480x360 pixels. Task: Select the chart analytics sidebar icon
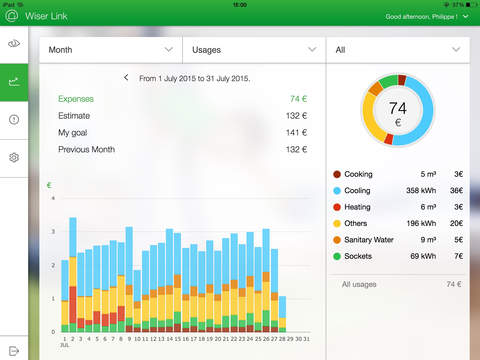click(x=14, y=82)
